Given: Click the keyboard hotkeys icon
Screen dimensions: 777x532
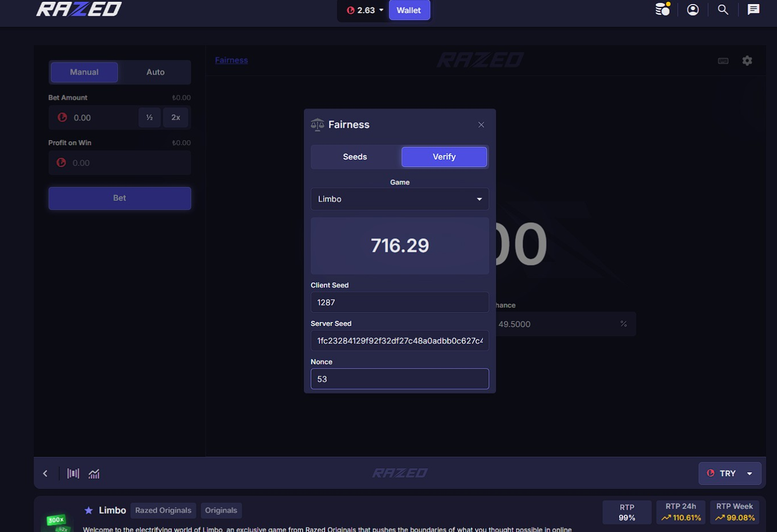Looking at the screenshot, I should (723, 61).
